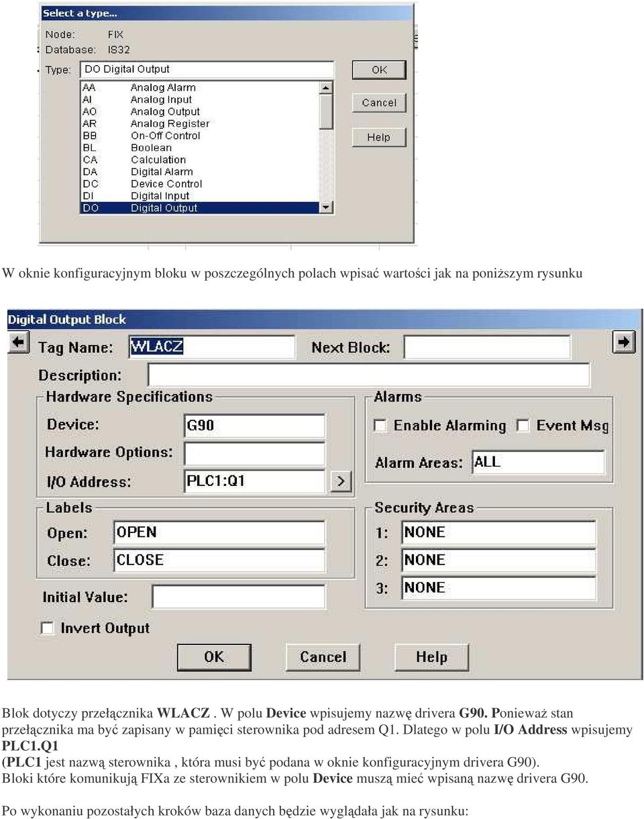Enable the Enable Alarming checkbox
Screen dimensions: 644x819
point(380,426)
